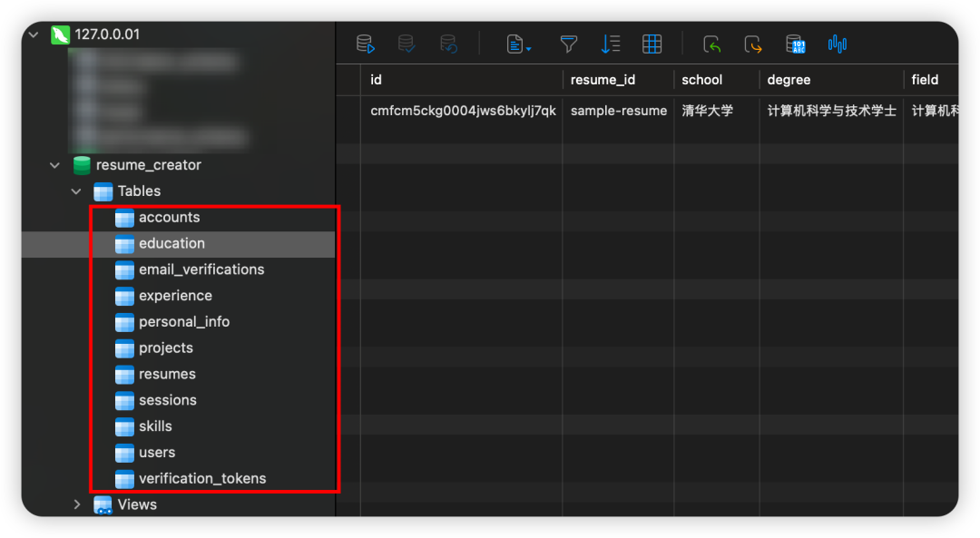This screenshot has width=980, height=538.
Task: Select the 清华大学 school cell
Action: point(708,111)
